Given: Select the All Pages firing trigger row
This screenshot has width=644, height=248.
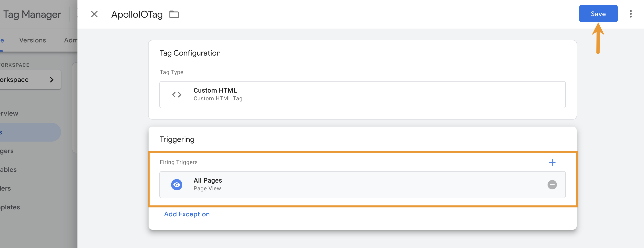Looking at the screenshot, I should [350, 185].
